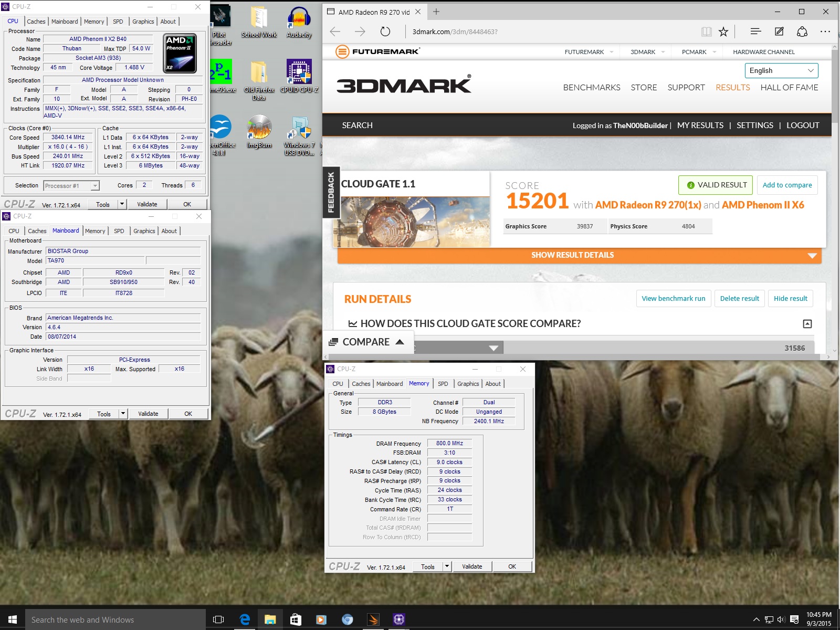Viewport: 840px width, 630px height.
Task: Click VALID RESULT badge
Action: [x=716, y=185]
